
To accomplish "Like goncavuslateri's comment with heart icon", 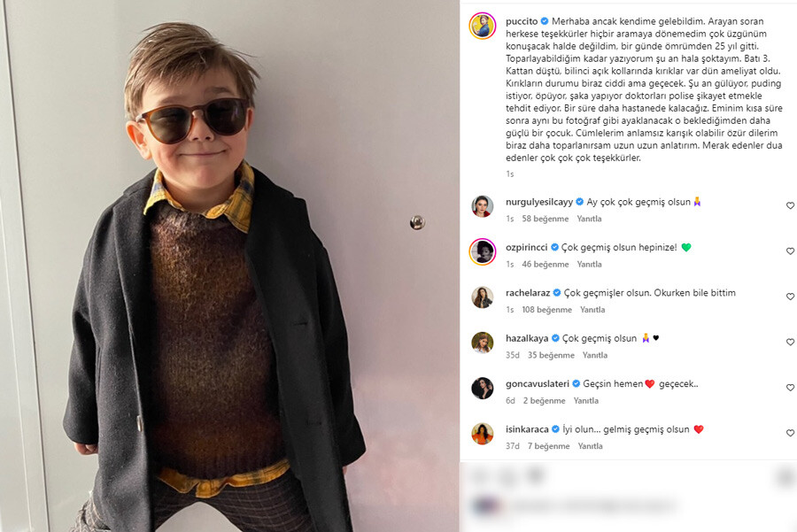I will [x=790, y=388].
